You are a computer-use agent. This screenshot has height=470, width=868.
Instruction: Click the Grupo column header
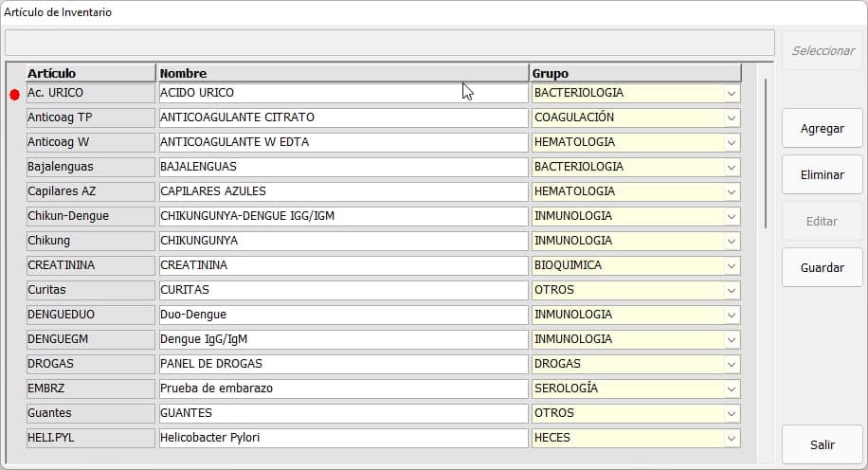pos(635,73)
